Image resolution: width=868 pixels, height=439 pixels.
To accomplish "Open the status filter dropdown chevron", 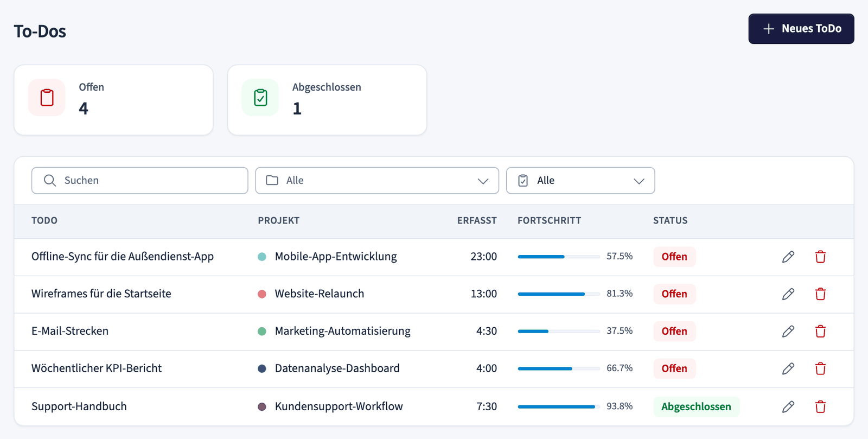I will [x=639, y=181].
